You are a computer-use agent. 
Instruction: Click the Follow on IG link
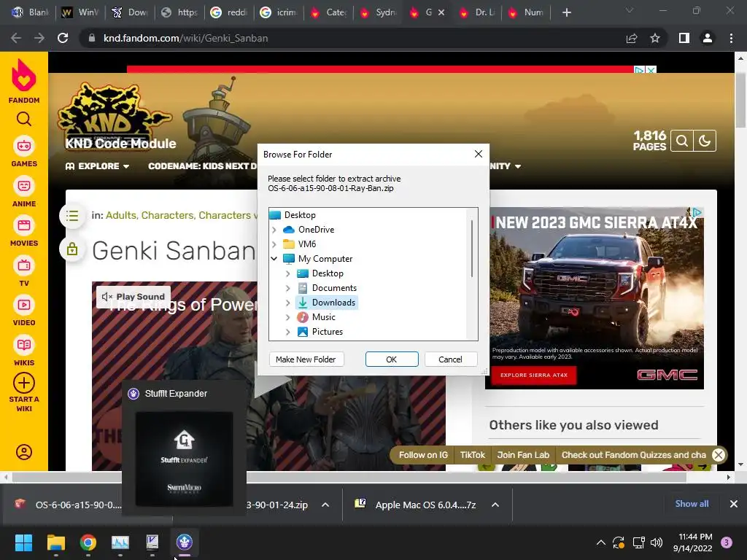423,455
